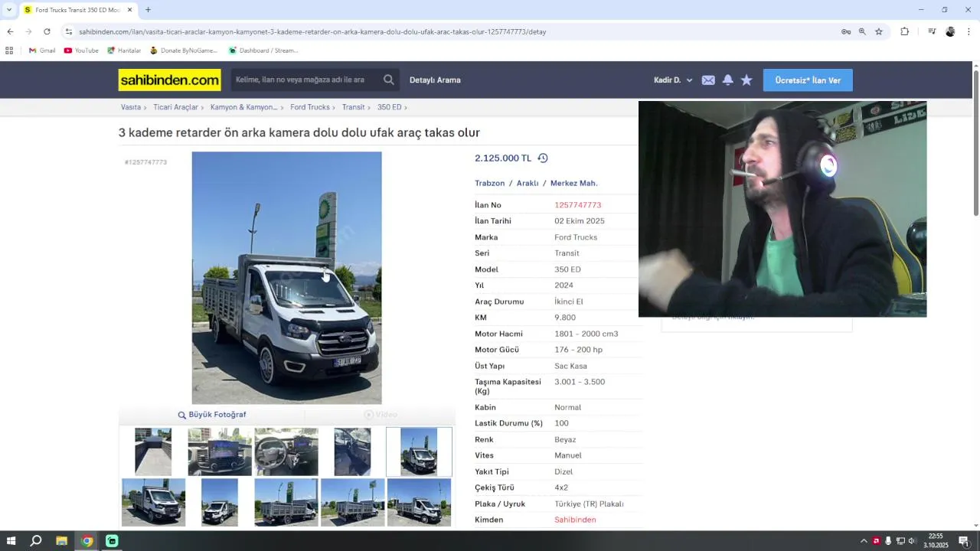Open the Windows Start menu
980x551 pixels.
[11, 541]
